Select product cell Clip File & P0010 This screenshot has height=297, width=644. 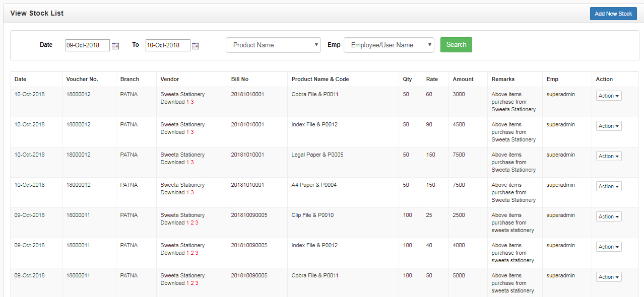point(312,215)
